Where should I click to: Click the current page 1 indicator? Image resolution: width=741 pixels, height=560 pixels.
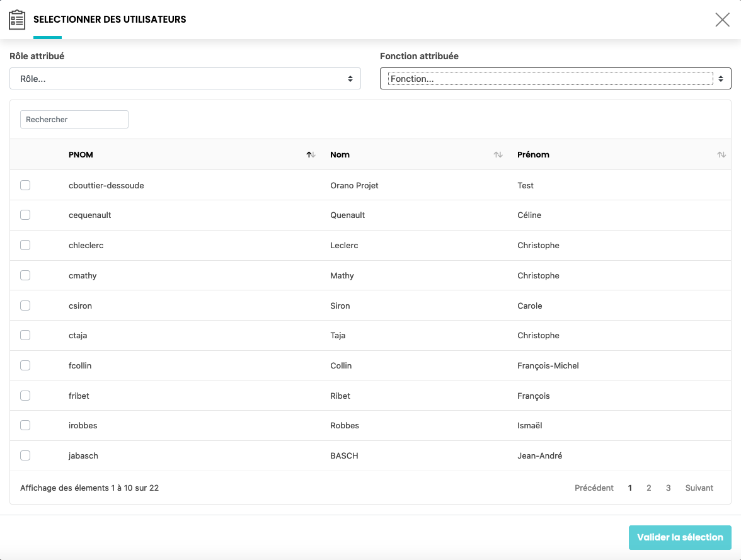coord(629,488)
